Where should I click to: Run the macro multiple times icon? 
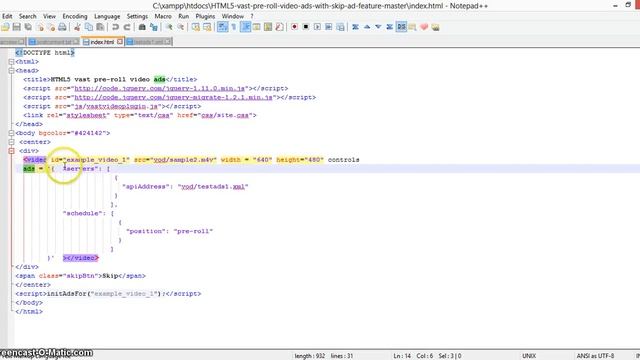pos(329,27)
